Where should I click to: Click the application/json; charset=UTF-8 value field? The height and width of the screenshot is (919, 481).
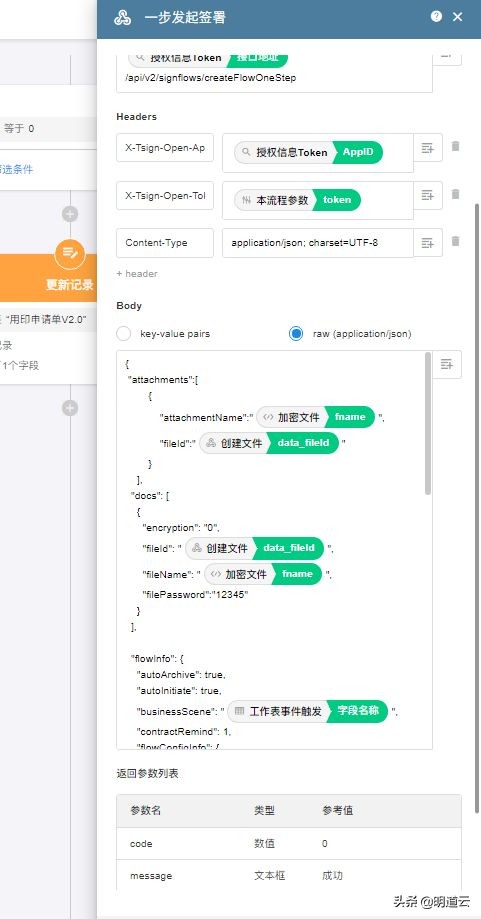tap(318, 243)
